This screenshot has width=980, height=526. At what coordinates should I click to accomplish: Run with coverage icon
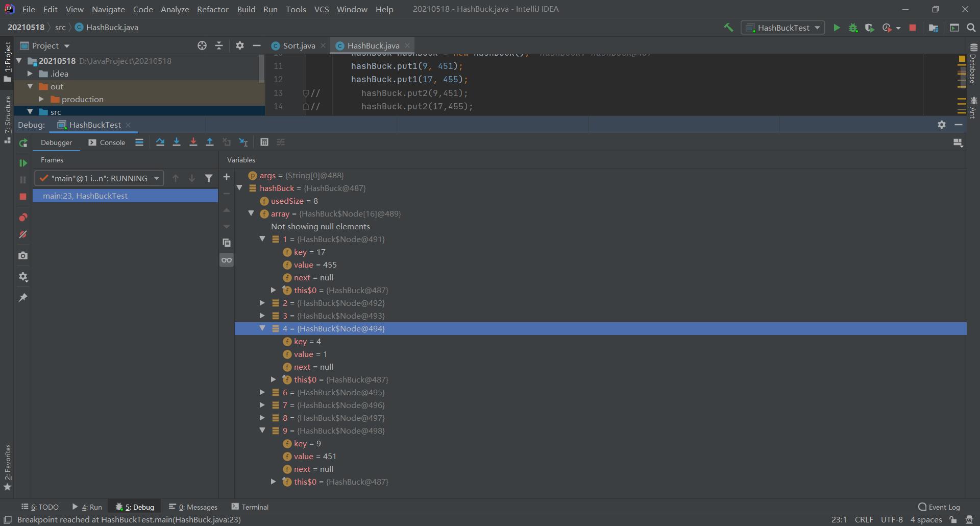pos(870,28)
